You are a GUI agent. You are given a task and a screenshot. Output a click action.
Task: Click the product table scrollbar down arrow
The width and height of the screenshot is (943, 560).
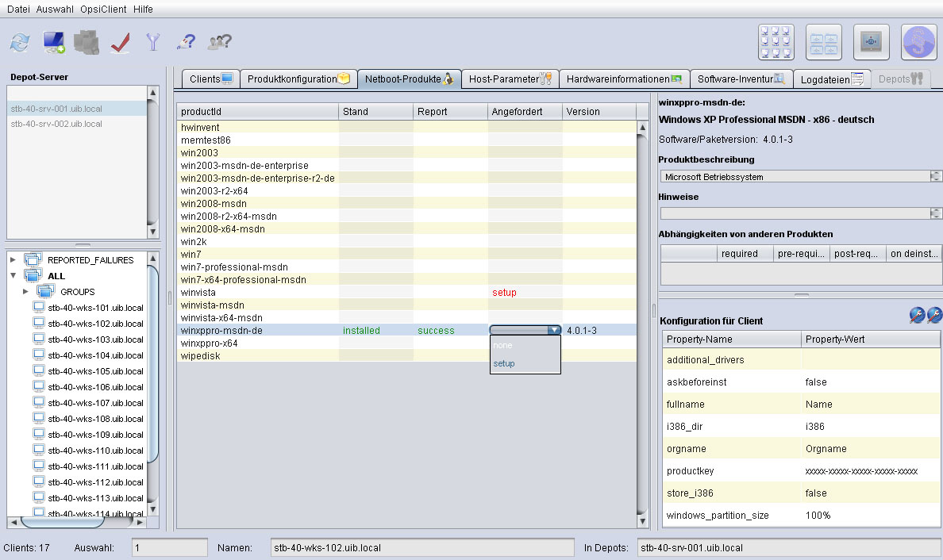pyautogui.click(x=642, y=522)
